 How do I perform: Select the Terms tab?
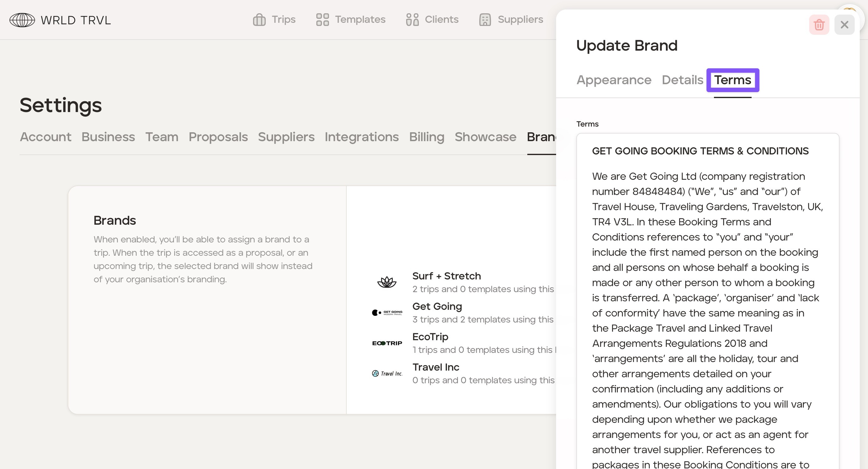(733, 80)
